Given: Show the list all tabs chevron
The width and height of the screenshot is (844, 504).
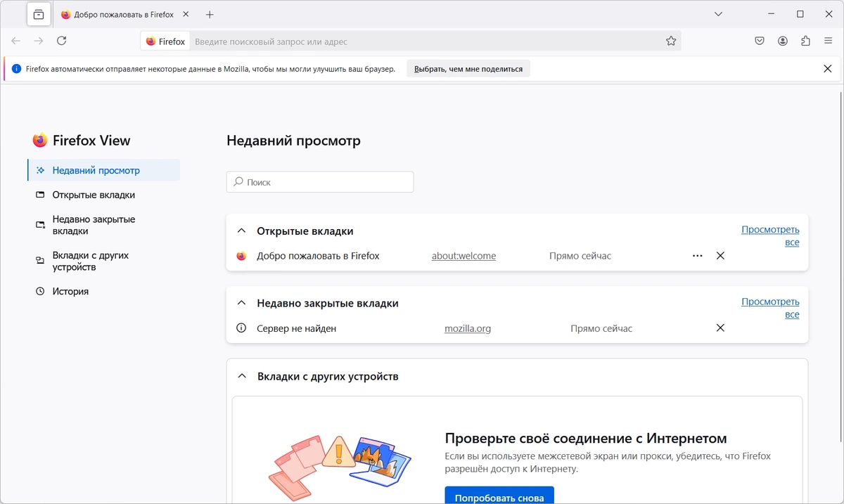Looking at the screenshot, I should coord(718,14).
